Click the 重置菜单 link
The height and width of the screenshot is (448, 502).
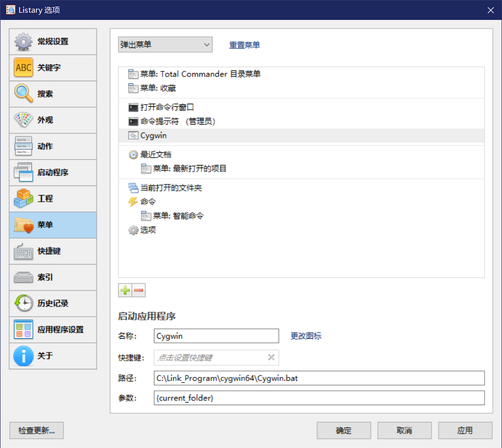tap(244, 44)
